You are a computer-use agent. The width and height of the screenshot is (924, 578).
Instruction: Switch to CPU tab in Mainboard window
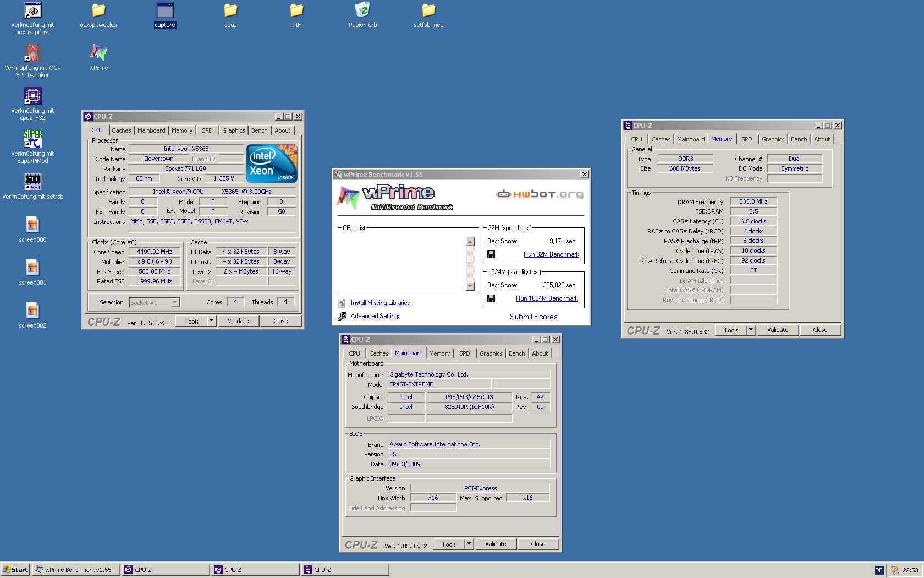click(x=355, y=353)
